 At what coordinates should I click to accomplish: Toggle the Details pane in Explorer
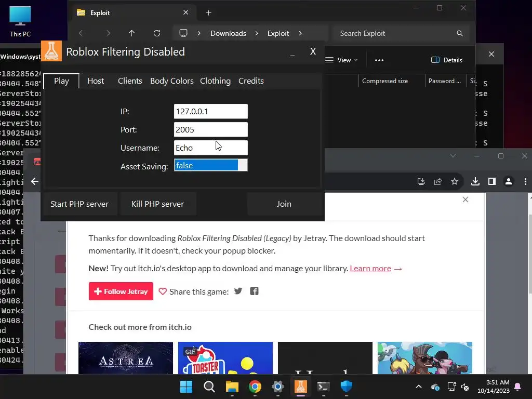click(x=446, y=60)
